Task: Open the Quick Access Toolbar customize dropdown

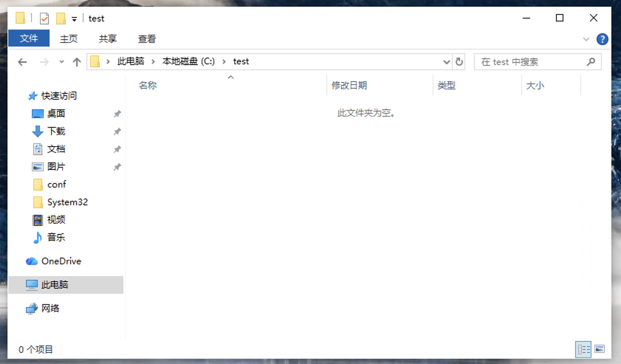Action: 74,19
